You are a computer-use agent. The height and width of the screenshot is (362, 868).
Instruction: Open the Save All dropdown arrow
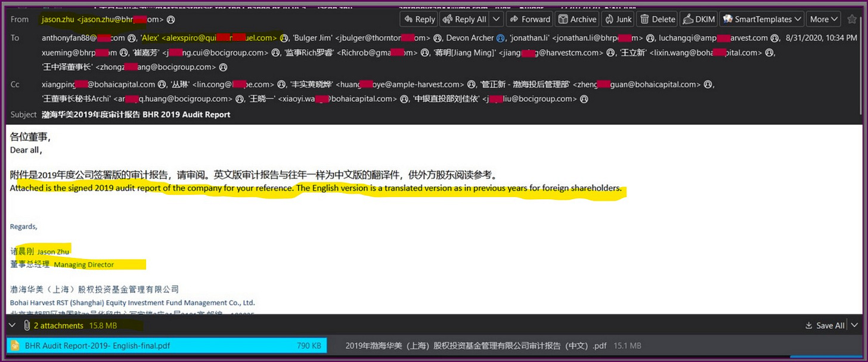tap(853, 326)
